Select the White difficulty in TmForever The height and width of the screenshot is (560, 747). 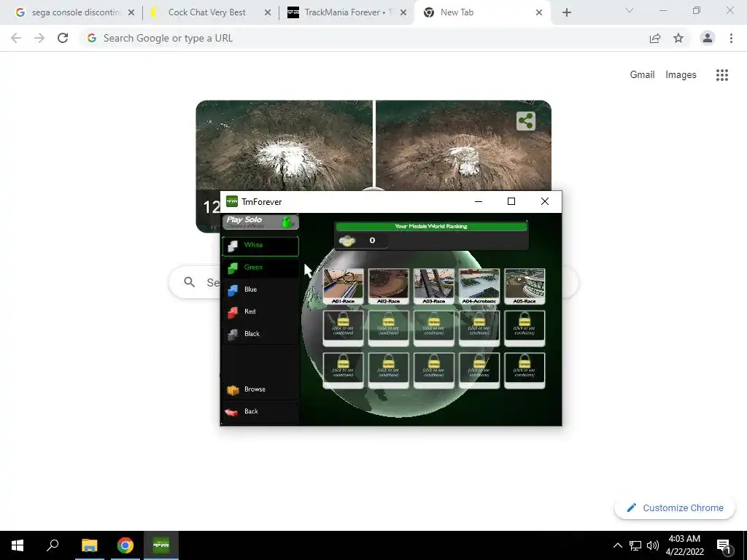pos(260,246)
